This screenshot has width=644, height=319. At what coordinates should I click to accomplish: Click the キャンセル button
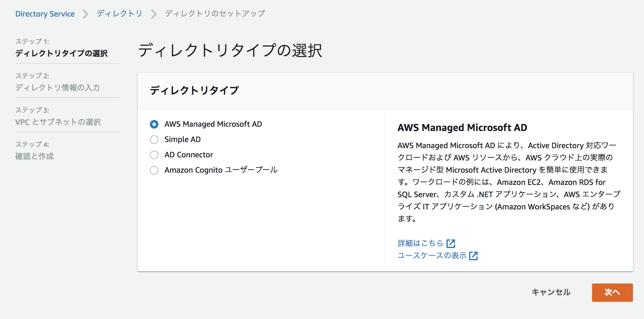pyautogui.click(x=551, y=292)
